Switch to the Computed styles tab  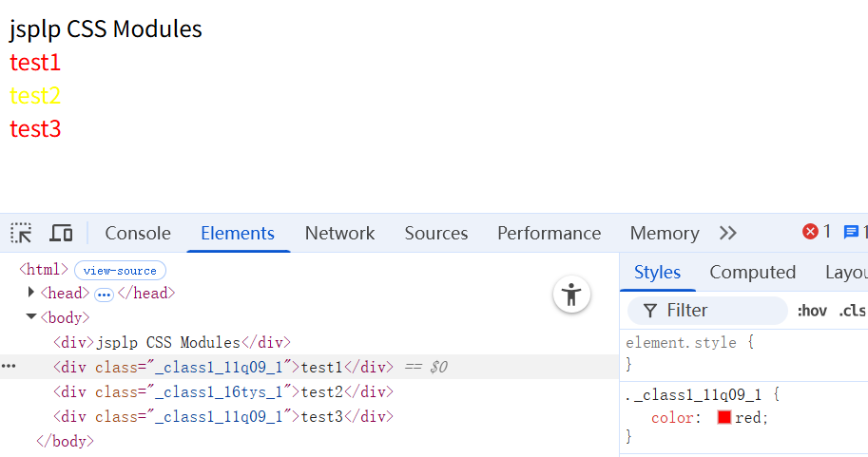click(752, 273)
